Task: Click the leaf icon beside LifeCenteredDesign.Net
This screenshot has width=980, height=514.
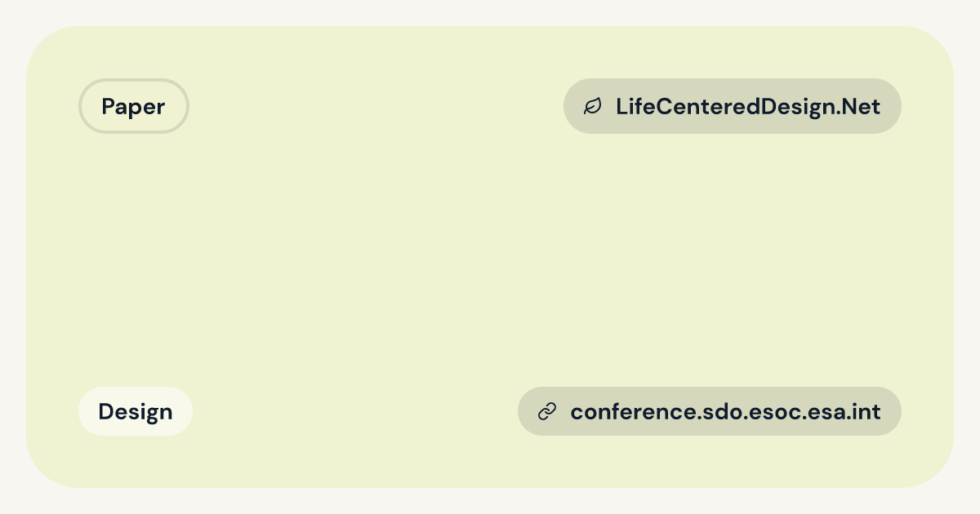Action: pyautogui.click(x=592, y=106)
